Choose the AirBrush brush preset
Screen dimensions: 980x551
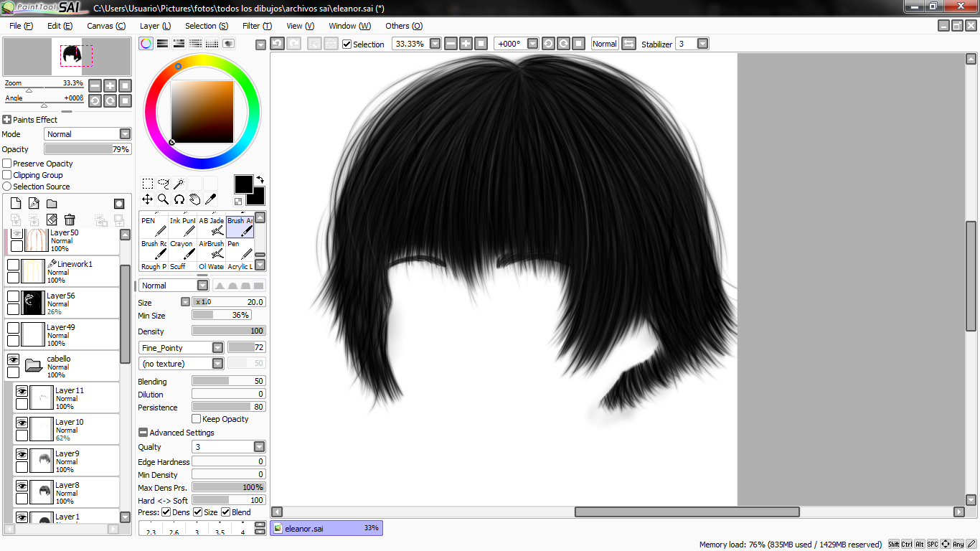pos(211,249)
